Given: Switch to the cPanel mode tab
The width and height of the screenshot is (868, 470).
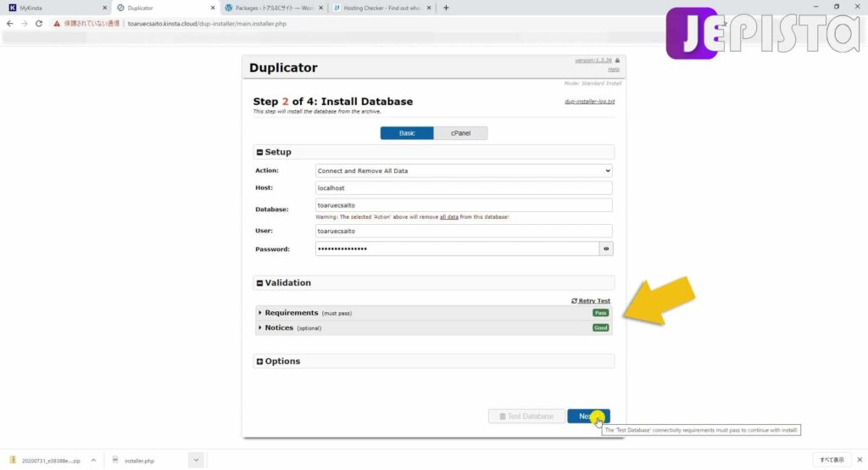Looking at the screenshot, I should (x=460, y=133).
